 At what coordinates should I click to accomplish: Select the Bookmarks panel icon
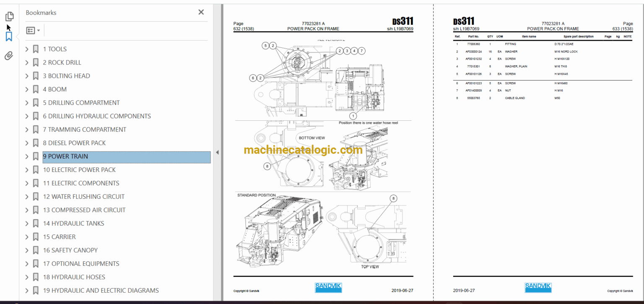[x=9, y=36]
